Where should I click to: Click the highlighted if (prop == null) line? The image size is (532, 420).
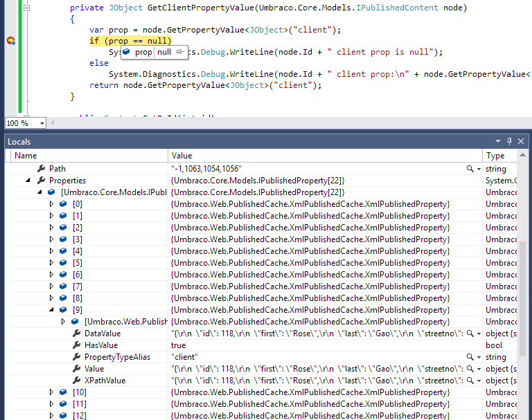pos(130,41)
